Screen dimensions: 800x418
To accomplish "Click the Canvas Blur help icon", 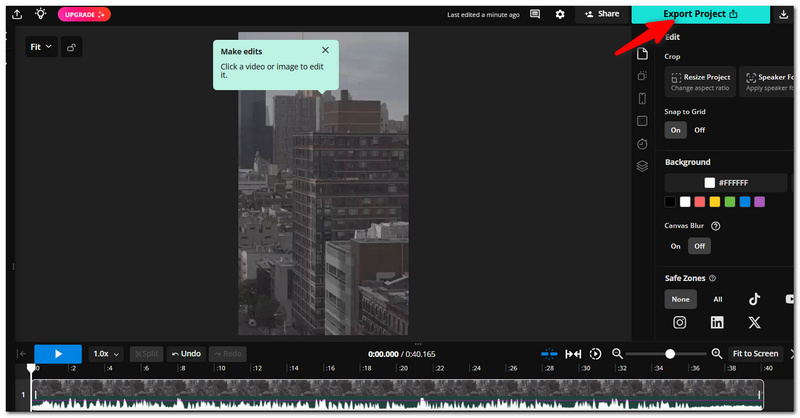I will click(x=716, y=226).
